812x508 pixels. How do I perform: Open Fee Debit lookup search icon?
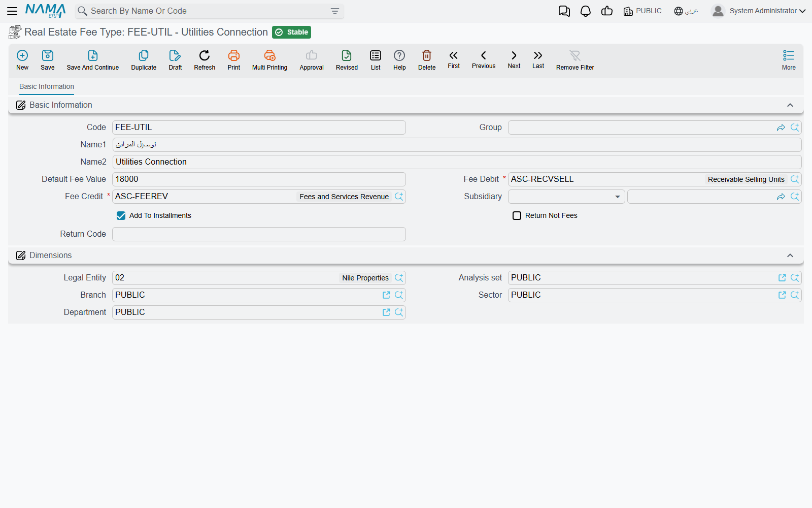click(x=795, y=179)
